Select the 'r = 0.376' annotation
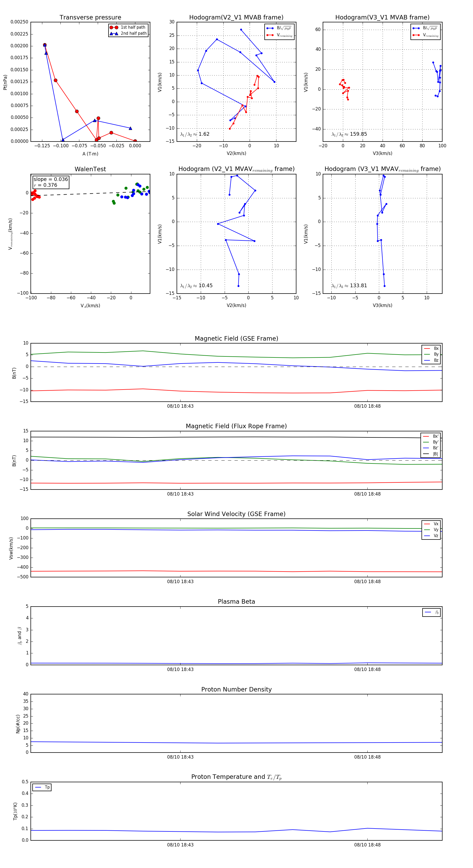This screenshot has height=868, width=473. (x=45, y=185)
